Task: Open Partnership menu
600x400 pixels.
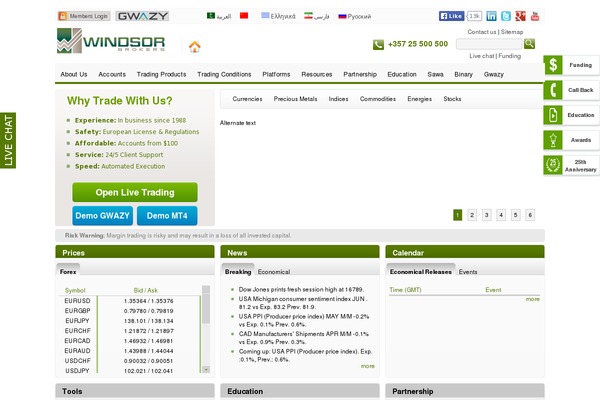Action: tap(360, 74)
